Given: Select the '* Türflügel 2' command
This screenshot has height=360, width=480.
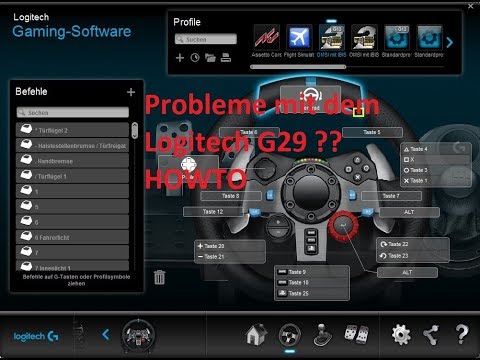Looking at the screenshot, I should (72, 130).
